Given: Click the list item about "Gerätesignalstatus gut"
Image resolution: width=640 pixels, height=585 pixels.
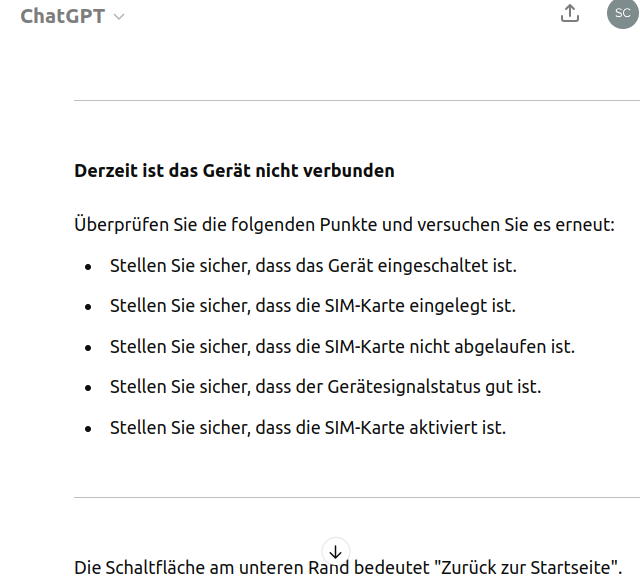Looking at the screenshot, I should click(325, 387).
